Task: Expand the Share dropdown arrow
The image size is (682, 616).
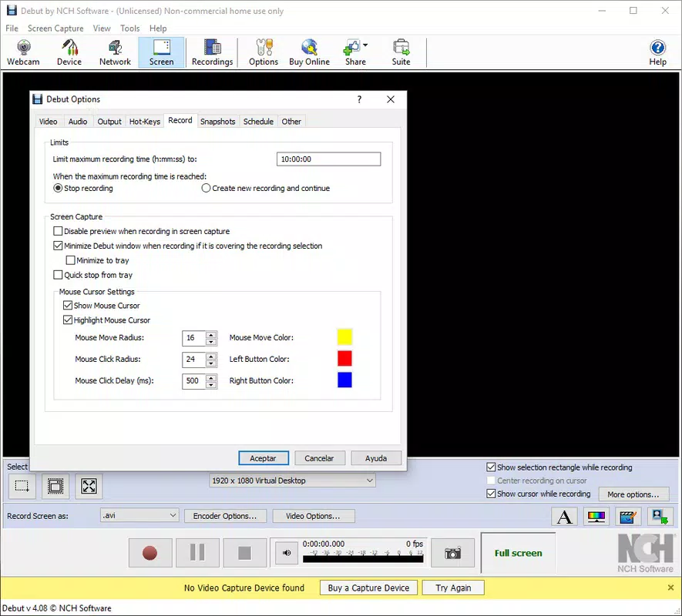Action: click(365, 45)
